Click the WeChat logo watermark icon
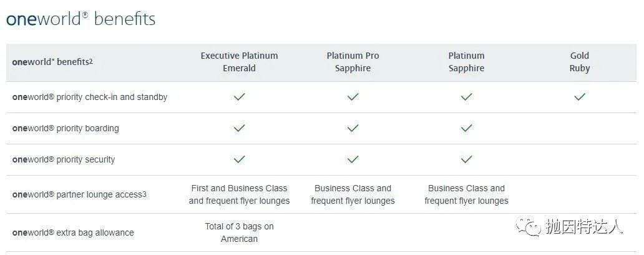The width and height of the screenshot is (644, 255). [529, 227]
